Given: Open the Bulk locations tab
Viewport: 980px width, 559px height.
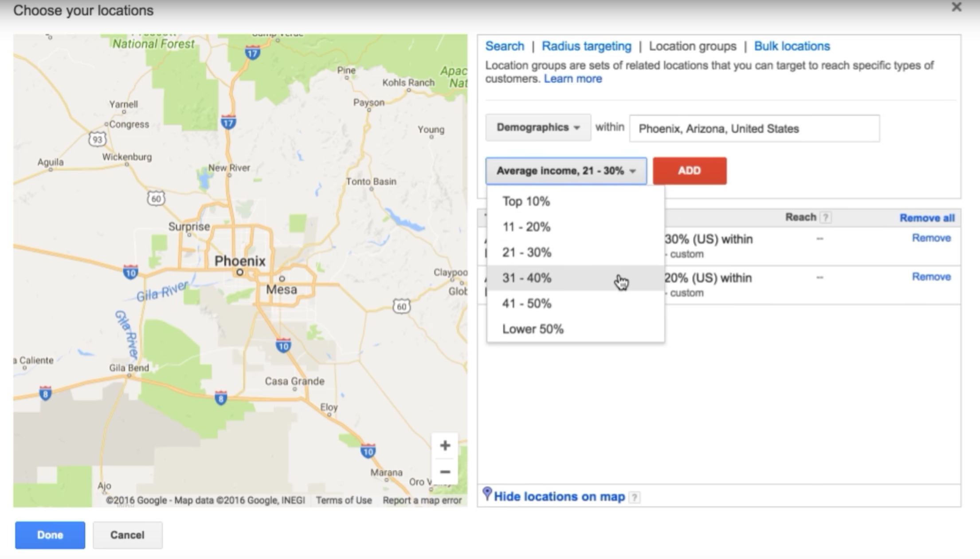Looking at the screenshot, I should pos(792,46).
